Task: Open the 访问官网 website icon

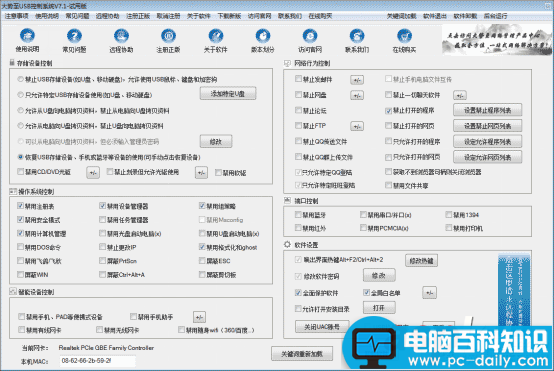Action: click(310, 36)
